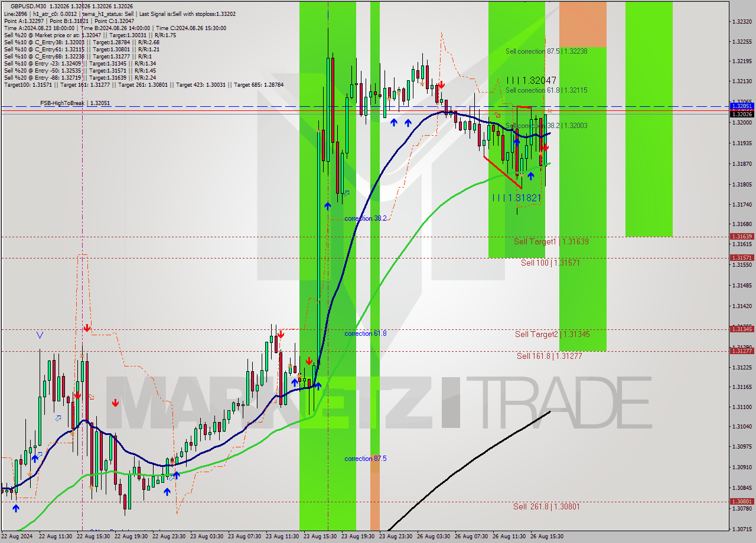Image resolution: width=756 pixels, height=543 pixels.
Task: Select the 1.31821 point B label
Action: coord(517,198)
